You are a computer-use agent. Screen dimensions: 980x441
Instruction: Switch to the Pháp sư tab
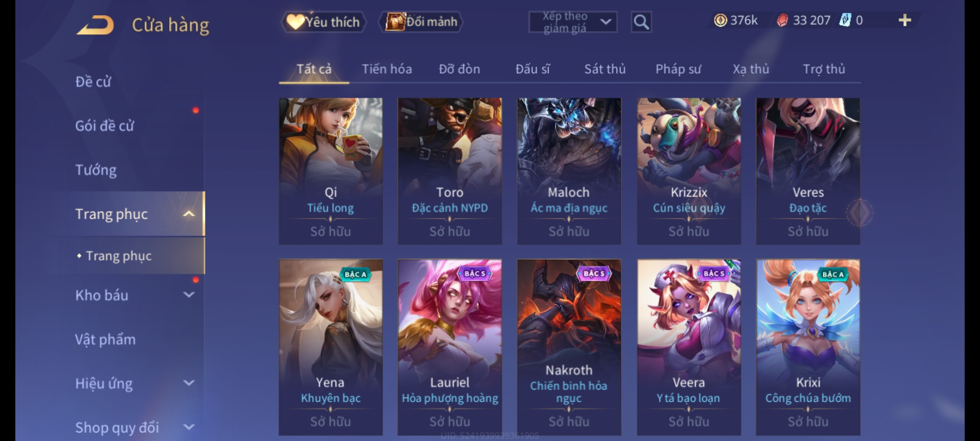click(x=678, y=69)
